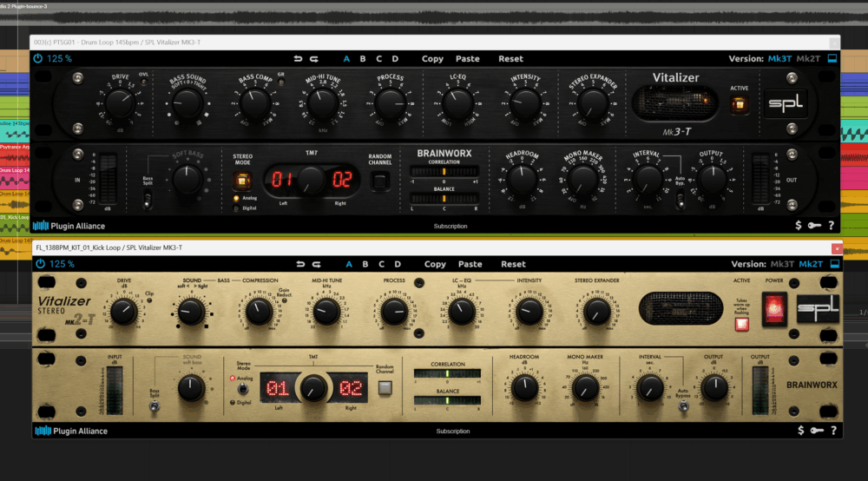
Task: Click Plugin Alliance logo in Mk2-T footer
Action: [x=71, y=431]
